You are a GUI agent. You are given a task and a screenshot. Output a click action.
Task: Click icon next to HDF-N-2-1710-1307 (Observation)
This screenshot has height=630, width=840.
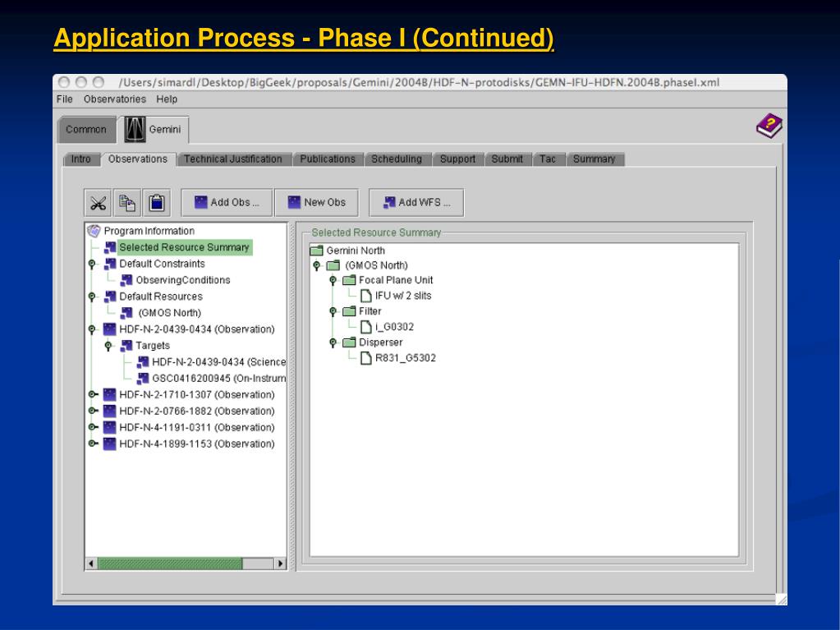110,394
